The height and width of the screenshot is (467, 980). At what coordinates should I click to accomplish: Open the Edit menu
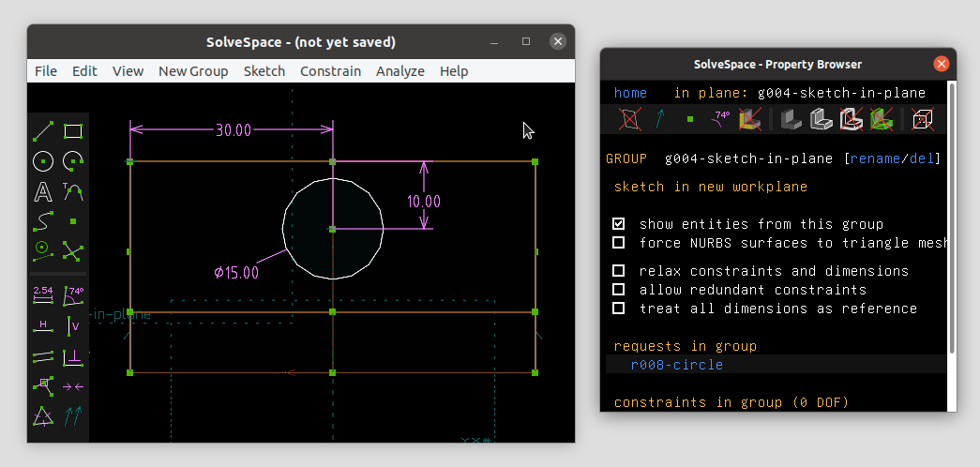(84, 71)
